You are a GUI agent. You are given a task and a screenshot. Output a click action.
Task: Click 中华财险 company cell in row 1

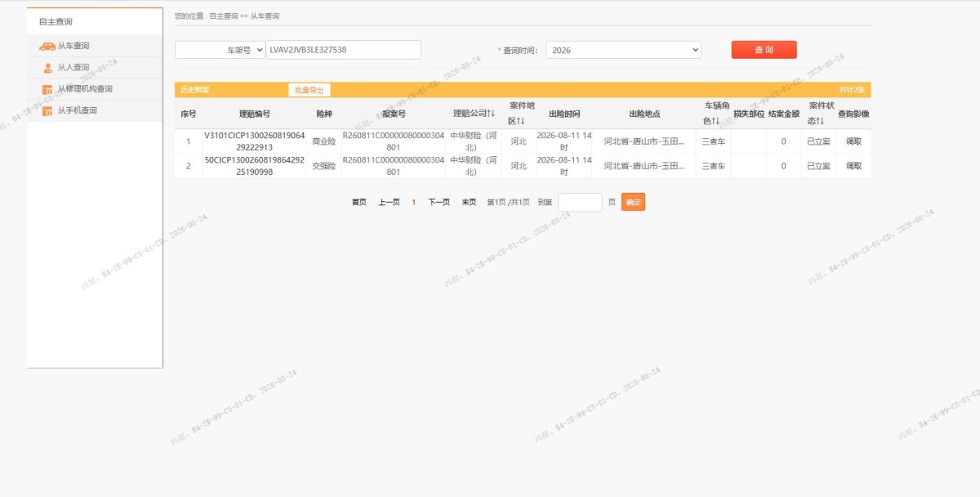[x=474, y=141]
